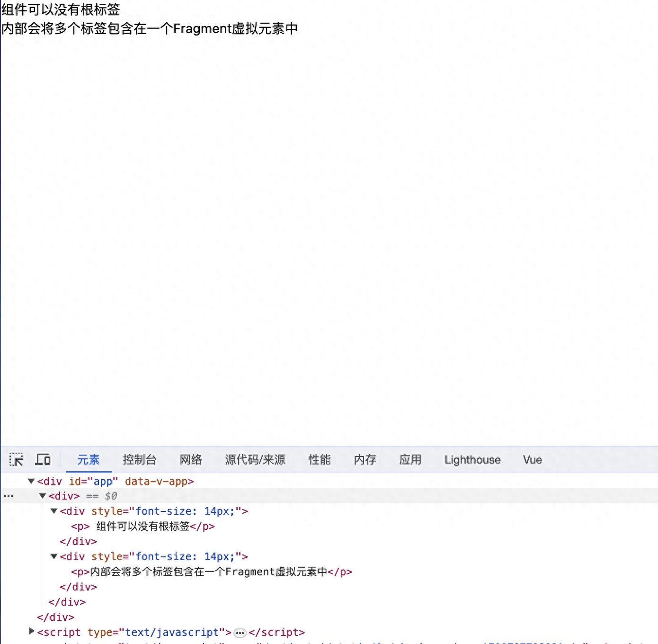Open the Vue devtools tab
This screenshot has height=644, width=658.
[x=533, y=459]
